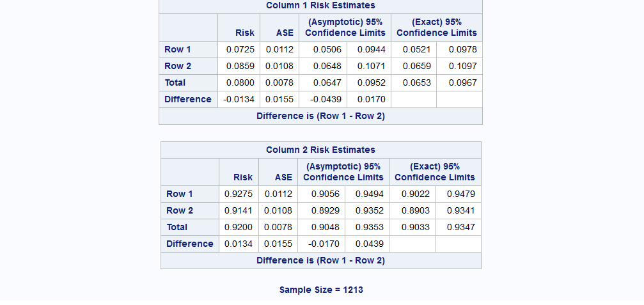
Task: Select the 0.9141 risk value cell
Action: [x=239, y=210]
